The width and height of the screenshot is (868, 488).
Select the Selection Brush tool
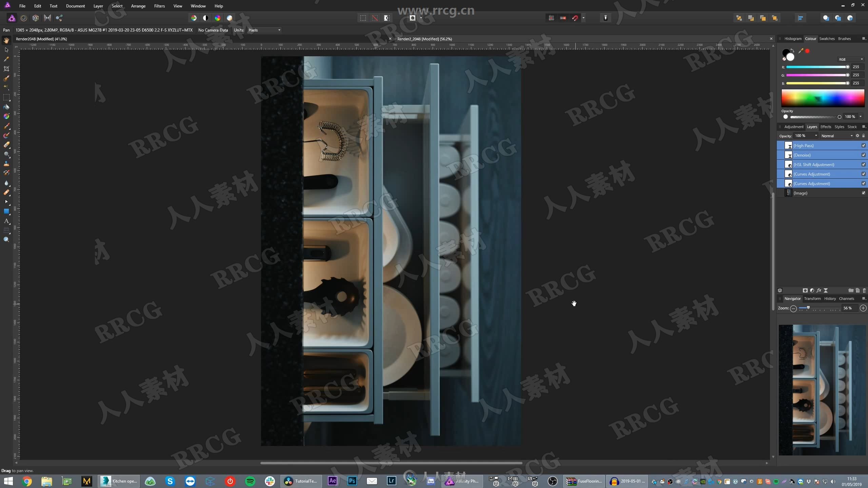(x=6, y=78)
